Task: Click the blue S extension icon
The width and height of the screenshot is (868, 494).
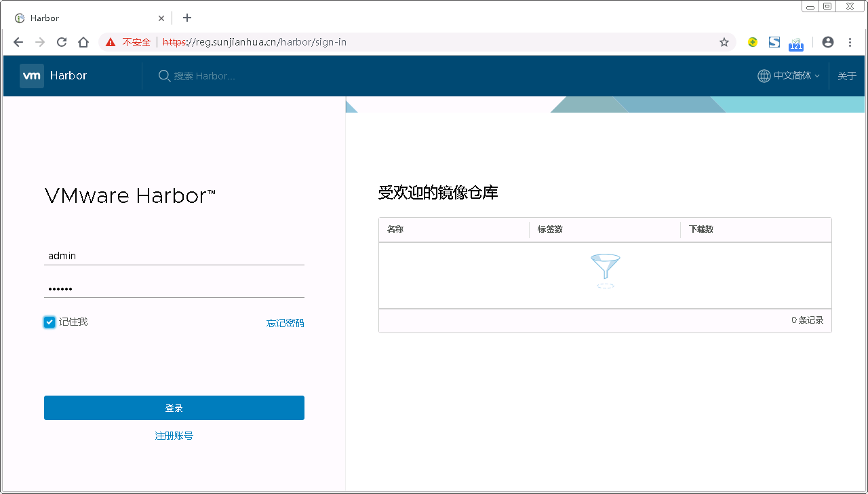Action: (774, 42)
